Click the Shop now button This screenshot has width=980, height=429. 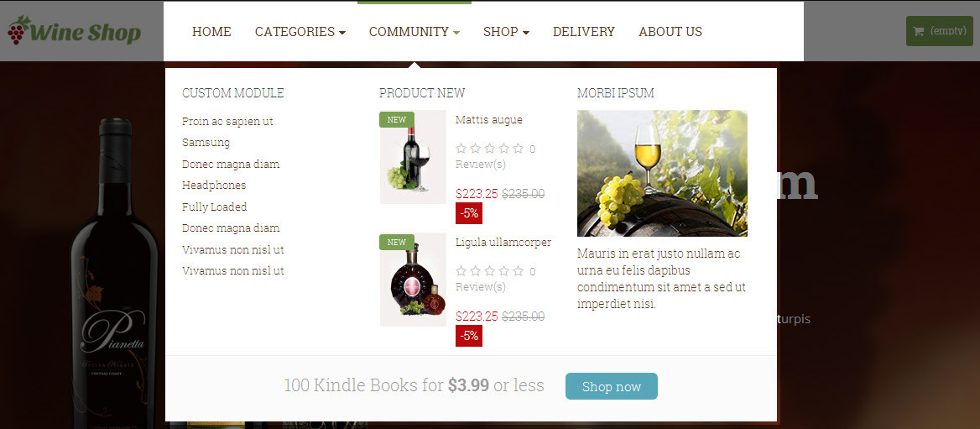[612, 386]
